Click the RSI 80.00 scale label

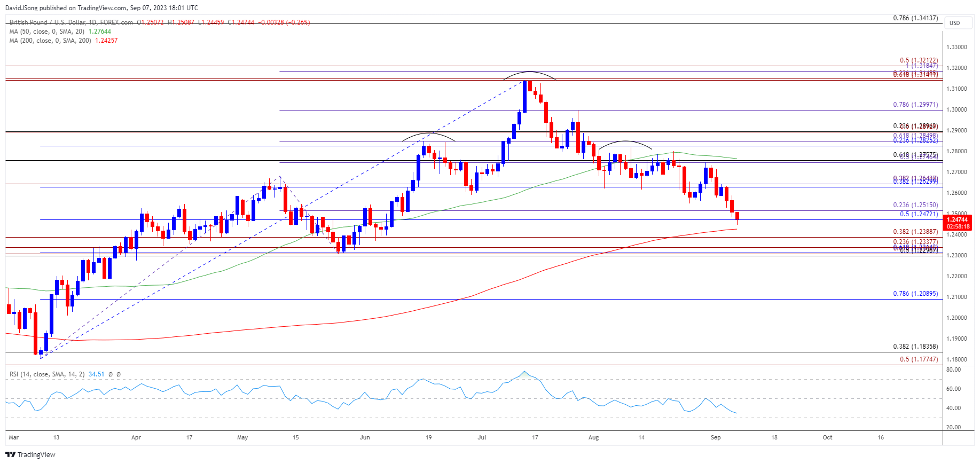click(953, 369)
